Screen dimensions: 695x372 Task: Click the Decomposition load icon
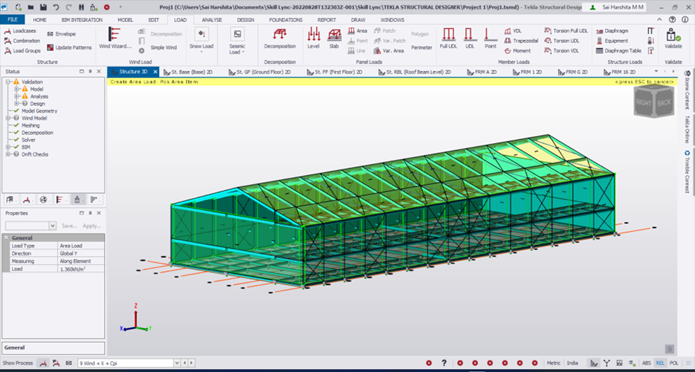tap(280, 38)
